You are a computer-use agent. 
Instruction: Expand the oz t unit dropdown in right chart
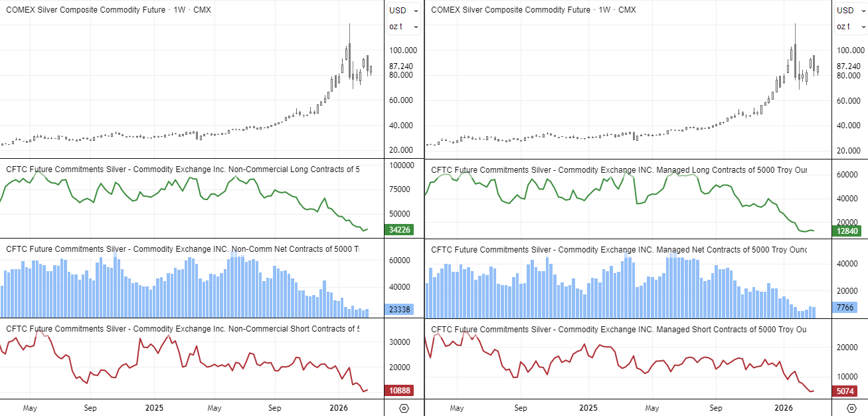click(851, 27)
